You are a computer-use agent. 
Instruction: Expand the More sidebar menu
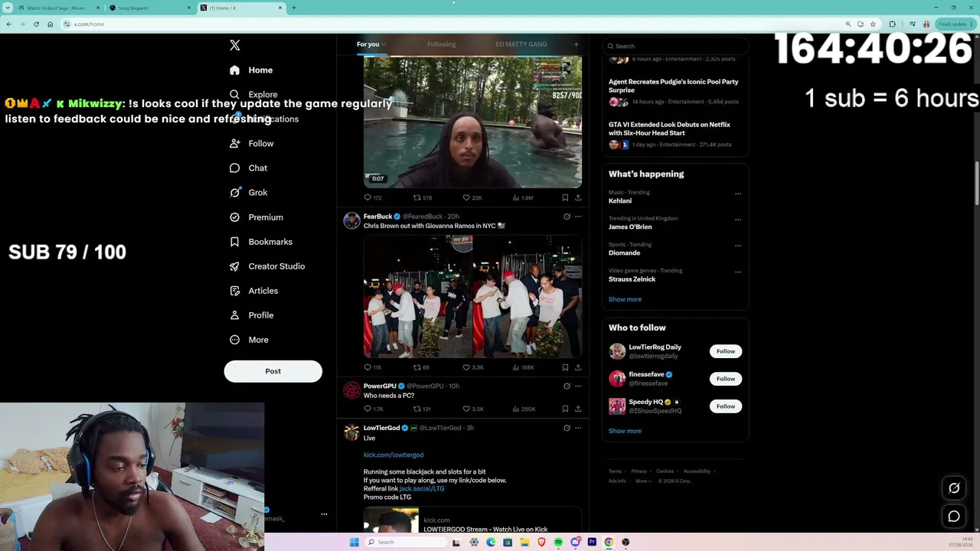[x=249, y=339]
